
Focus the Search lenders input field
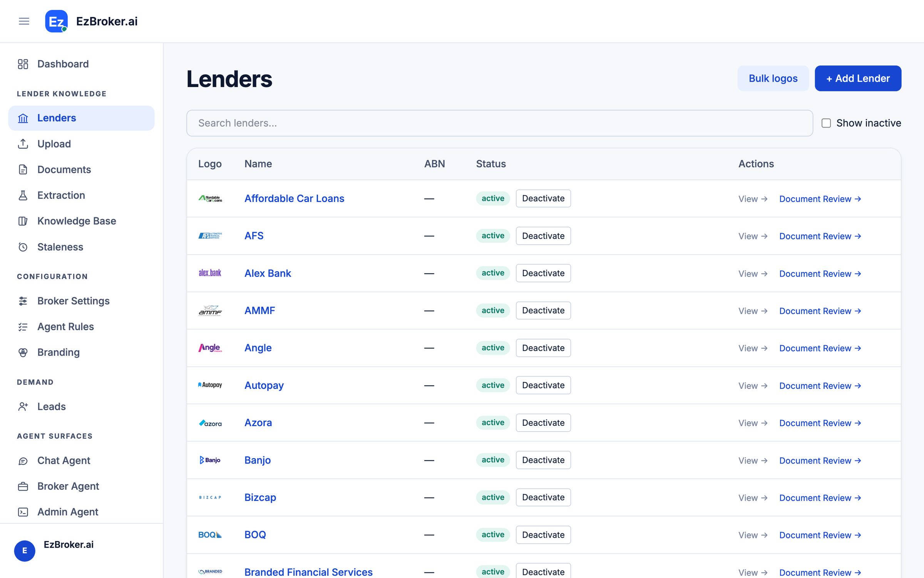point(500,123)
